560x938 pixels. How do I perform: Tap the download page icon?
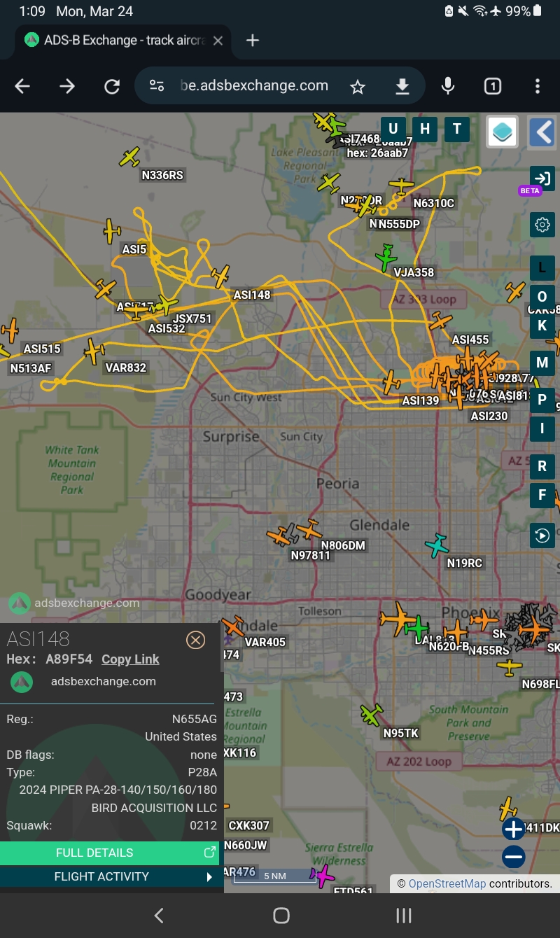coord(402,86)
